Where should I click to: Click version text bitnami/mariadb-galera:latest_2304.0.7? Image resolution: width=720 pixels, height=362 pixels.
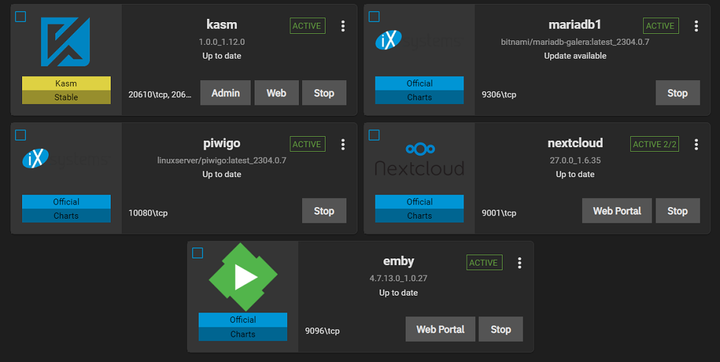575,42
